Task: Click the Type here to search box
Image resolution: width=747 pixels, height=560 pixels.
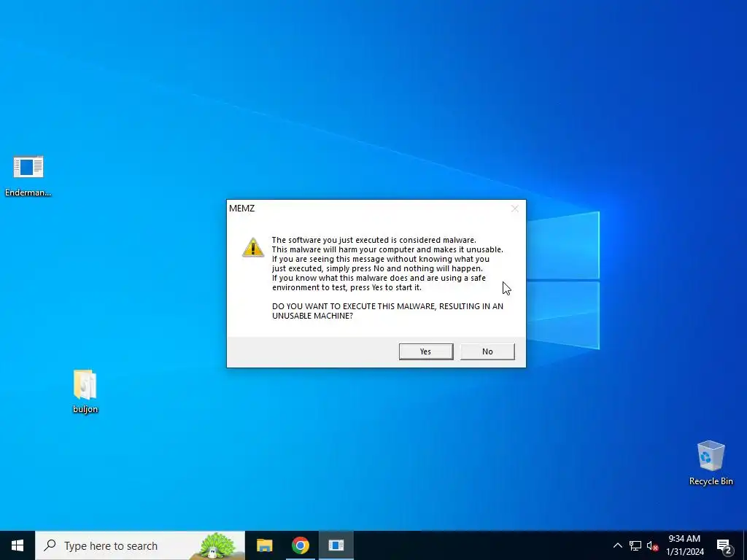Action: [x=140, y=545]
